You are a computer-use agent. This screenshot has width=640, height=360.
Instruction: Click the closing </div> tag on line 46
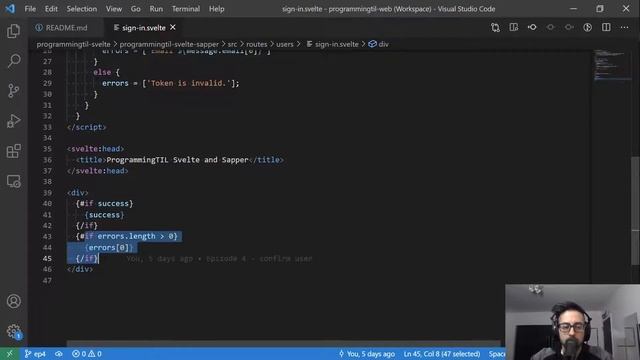pos(80,269)
